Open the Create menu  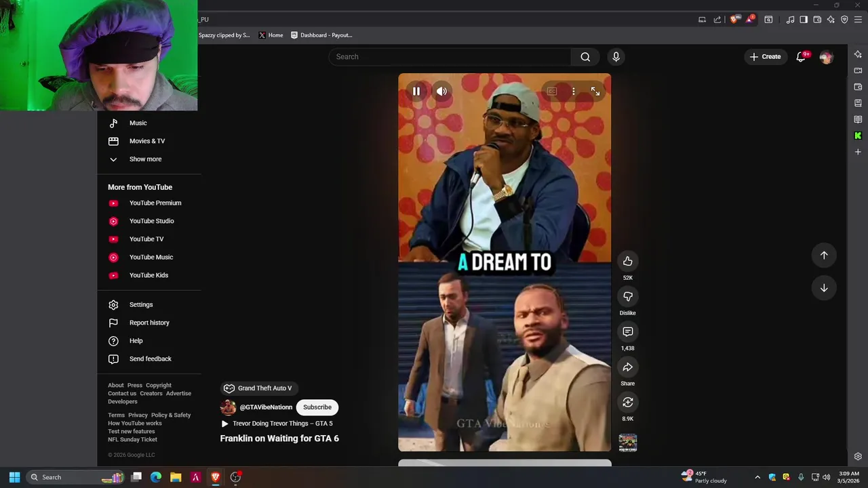[x=765, y=57]
